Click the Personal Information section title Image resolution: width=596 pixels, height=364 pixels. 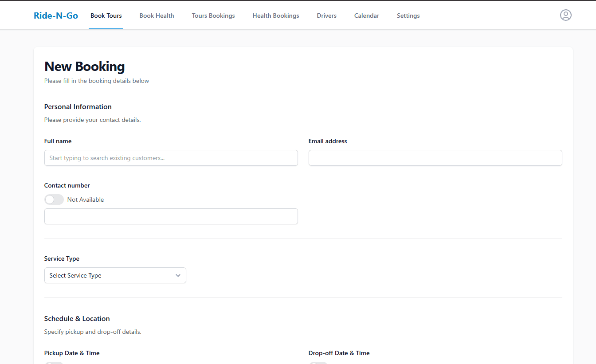pos(78,107)
